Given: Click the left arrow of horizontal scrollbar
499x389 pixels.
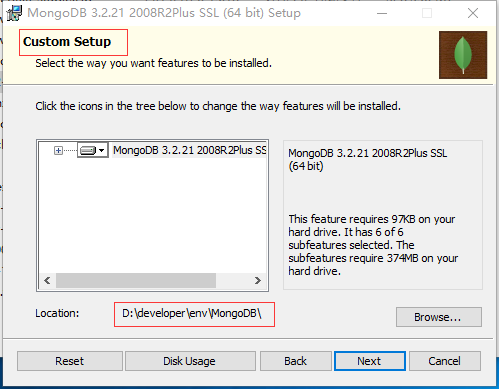Looking at the screenshot, I should (x=47, y=281).
